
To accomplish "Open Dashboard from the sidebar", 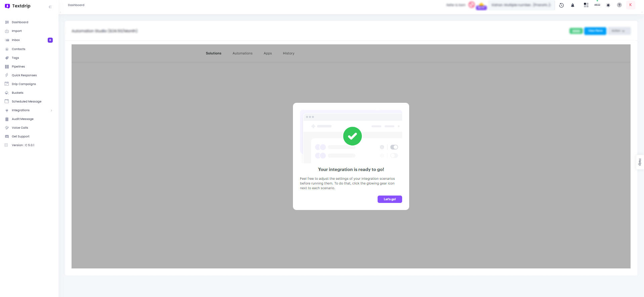I will 20,22.
